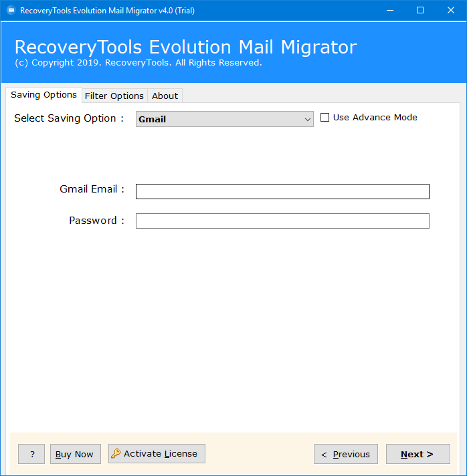
Task: Click the key icon on Activate License
Action: [x=116, y=453]
